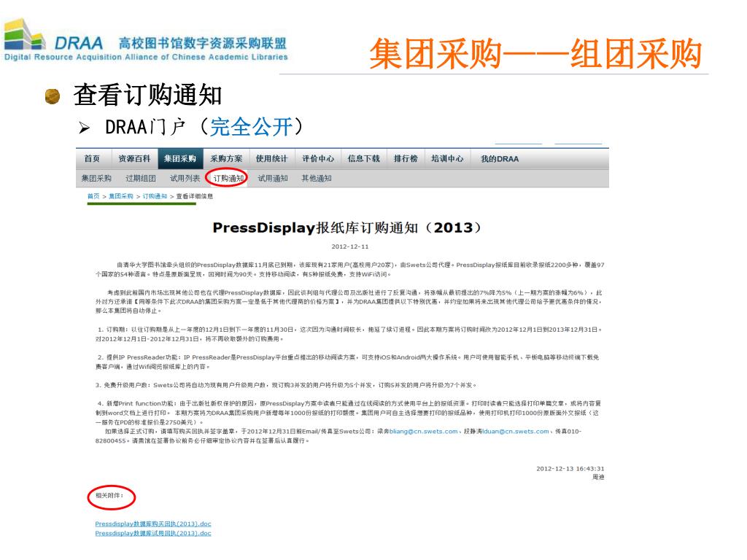Open the 我的DRAA tab
The height and width of the screenshot is (560, 747).
coord(500,158)
